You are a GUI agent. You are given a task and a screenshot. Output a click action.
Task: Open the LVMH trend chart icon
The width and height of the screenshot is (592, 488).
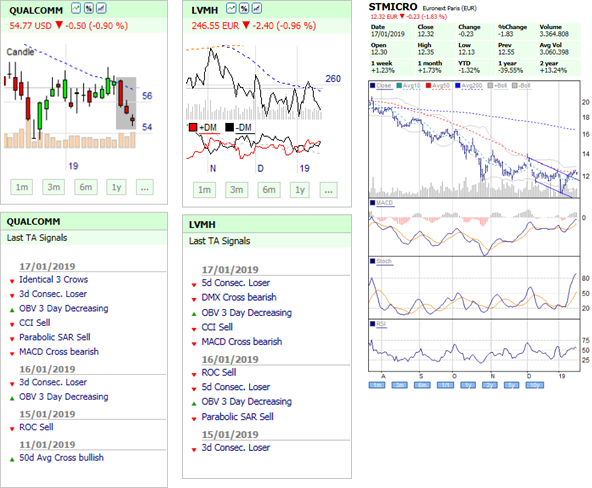pyautogui.click(x=257, y=8)
